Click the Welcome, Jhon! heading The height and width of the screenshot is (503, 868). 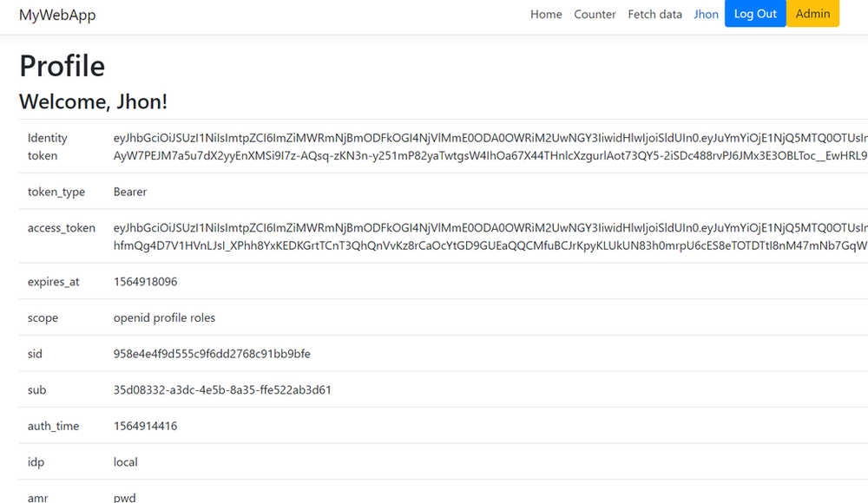(x=93, y=101)
